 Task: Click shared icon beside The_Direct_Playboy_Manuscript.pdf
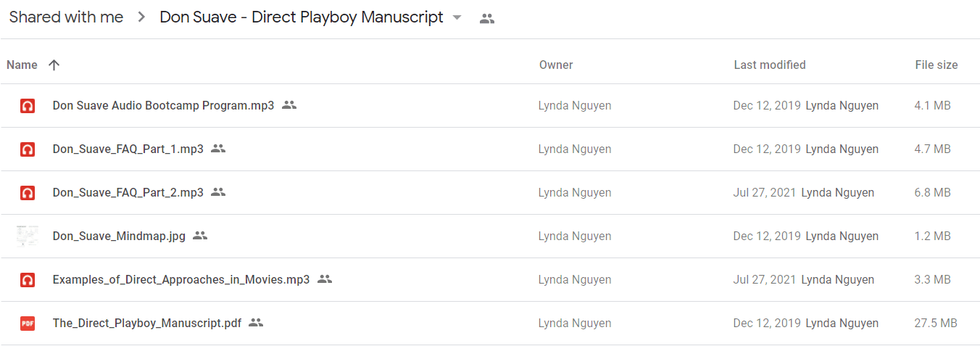click(256, 323)
